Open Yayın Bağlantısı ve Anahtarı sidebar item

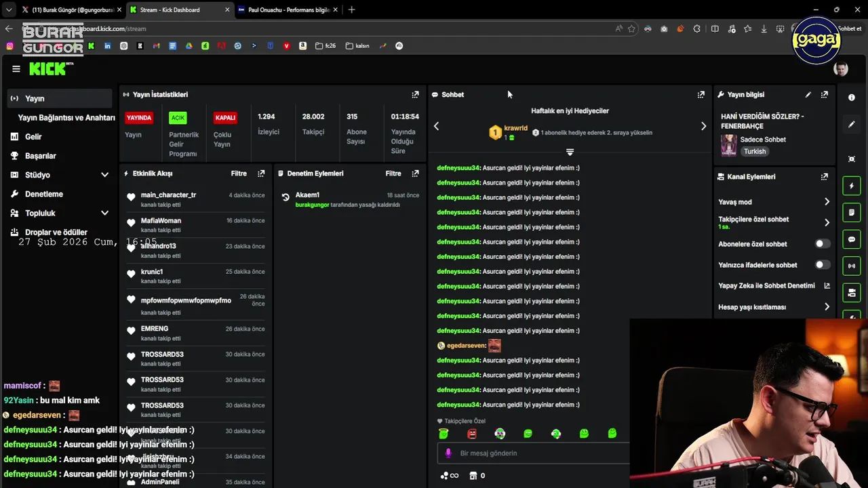pos(66,117)
